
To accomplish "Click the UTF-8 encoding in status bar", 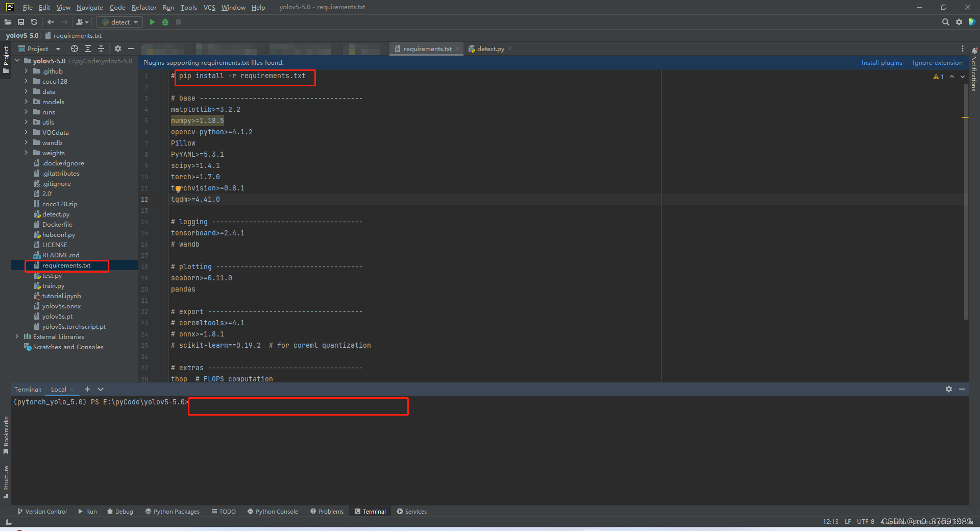I will coord(865,521).
